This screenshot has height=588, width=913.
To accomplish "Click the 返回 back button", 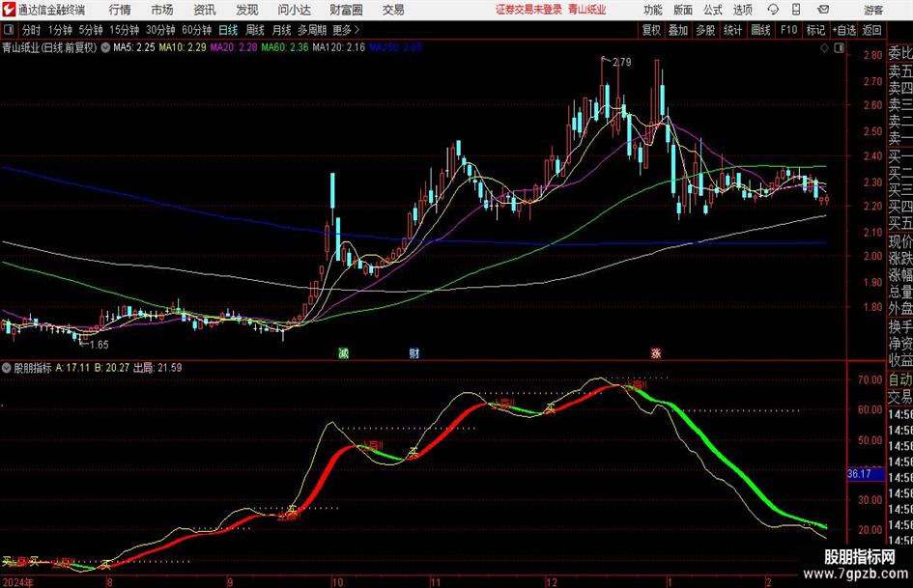I will 872,30.
